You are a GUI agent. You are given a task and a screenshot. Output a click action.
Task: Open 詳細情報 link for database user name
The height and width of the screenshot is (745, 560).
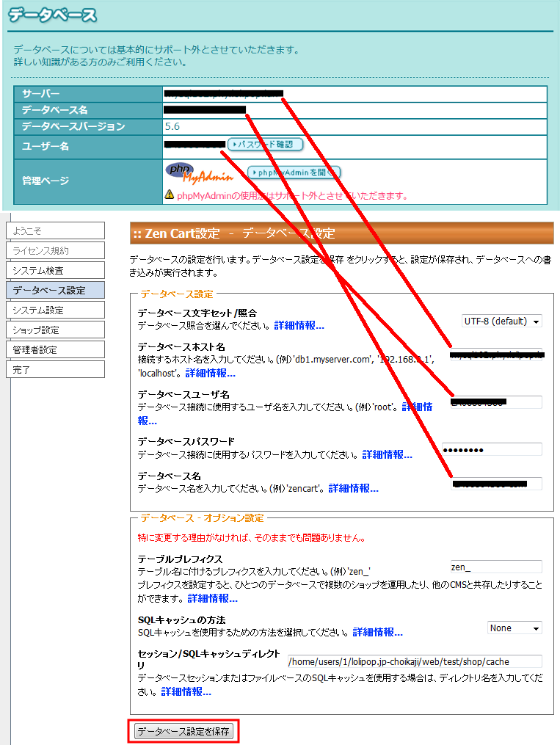coord(417,407)
